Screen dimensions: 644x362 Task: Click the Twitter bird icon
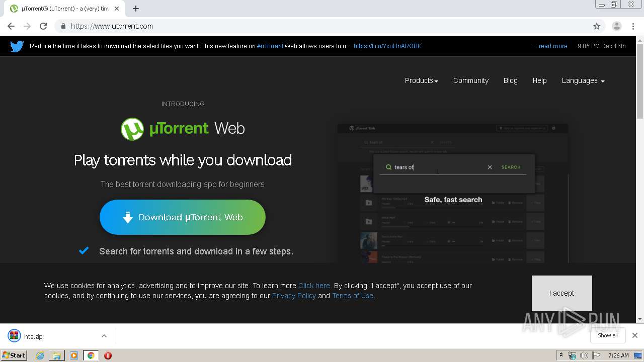point(17,46)
